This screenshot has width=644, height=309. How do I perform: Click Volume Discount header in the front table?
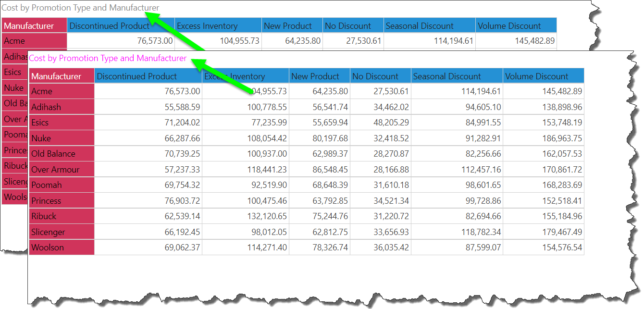(x=544, y=76)
